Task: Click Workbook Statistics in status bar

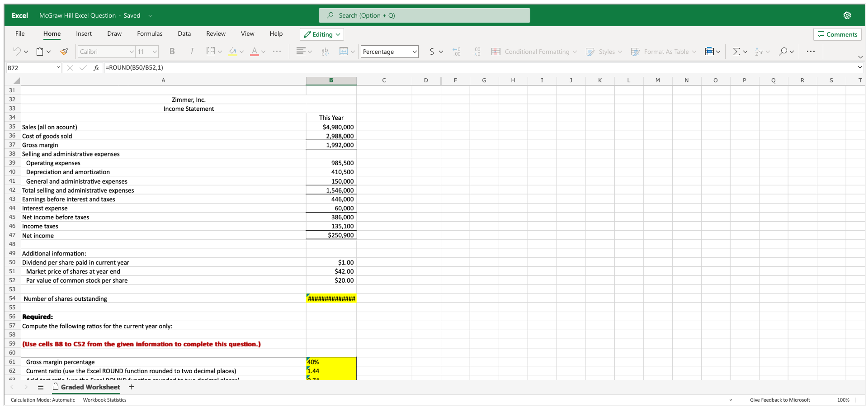Action: [104, 400]
